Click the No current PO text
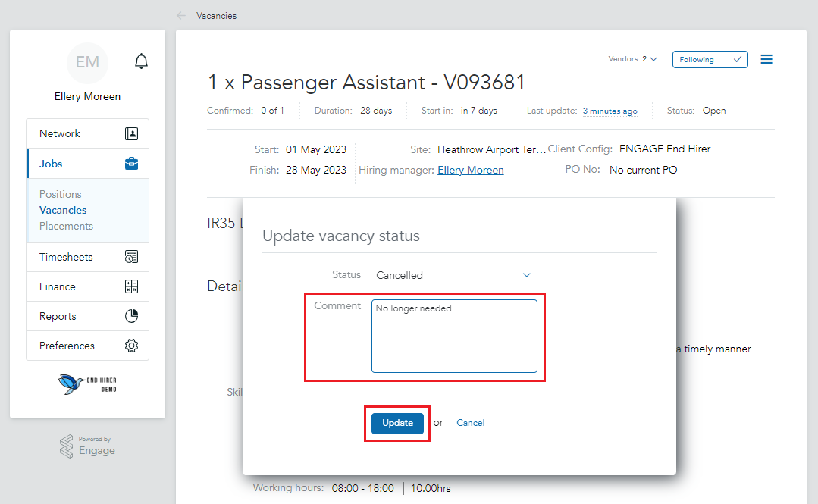The image size is (818, 504). [643, 170]
